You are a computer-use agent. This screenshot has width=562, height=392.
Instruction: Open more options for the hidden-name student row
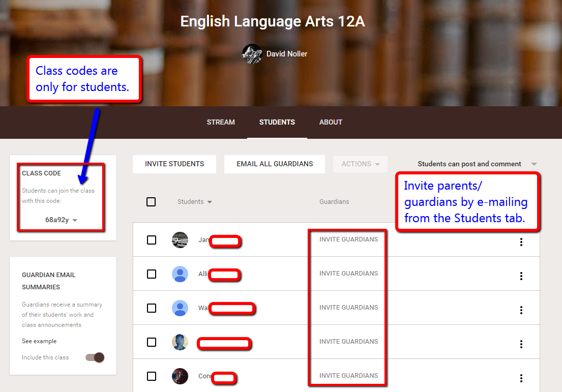[x=521, y=344]
